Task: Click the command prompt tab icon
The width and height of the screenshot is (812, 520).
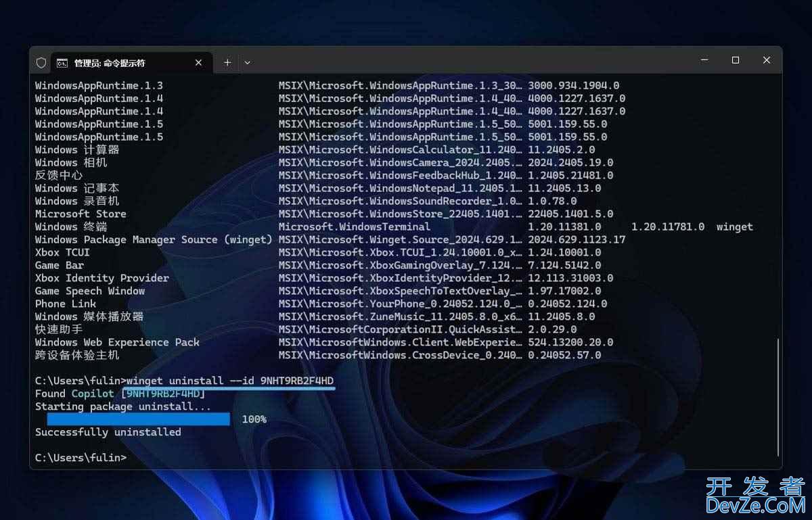Action: click(62, 63)
